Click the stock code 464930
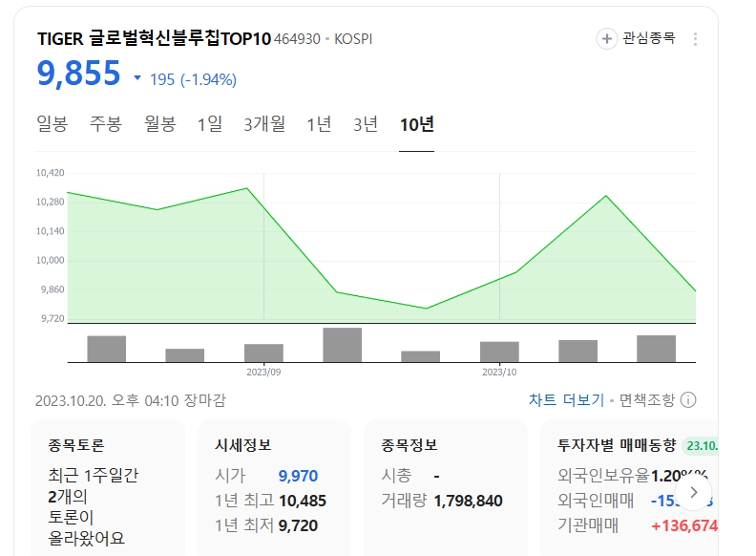Screen dimensions: 756x556 pyautogui.click(x=297, y=39)
